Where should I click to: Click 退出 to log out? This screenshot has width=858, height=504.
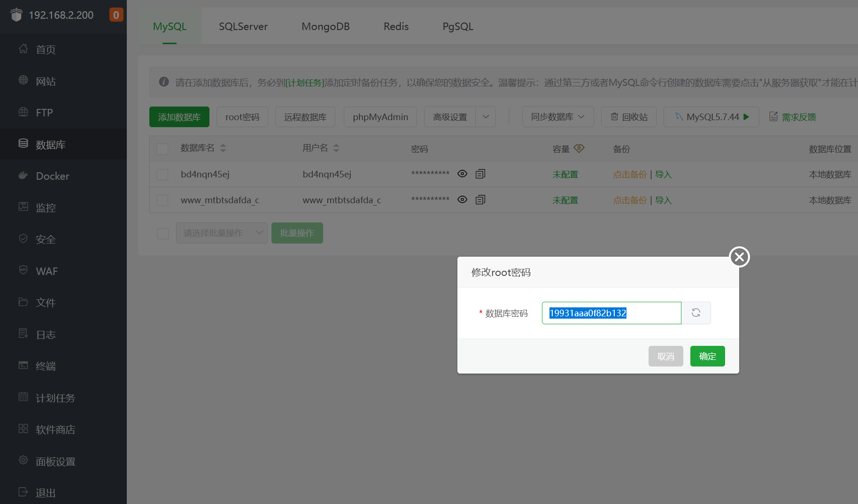pyautogui.click(x=63, y=493)
